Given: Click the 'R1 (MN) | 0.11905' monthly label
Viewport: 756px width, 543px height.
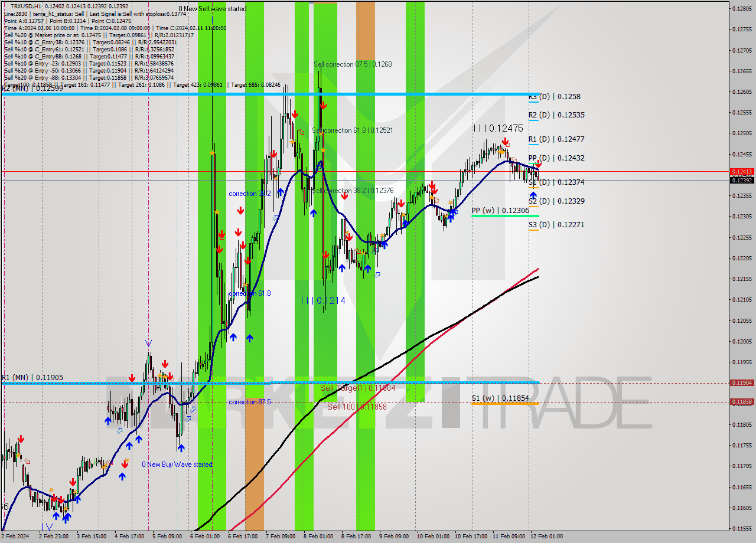Looking at the screenshot, I should coord(32,378).
